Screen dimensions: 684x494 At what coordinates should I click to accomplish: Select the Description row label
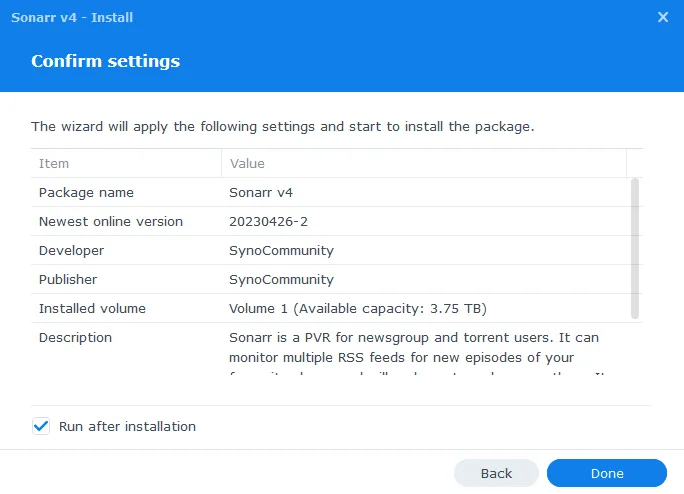[x=75, y=337]
